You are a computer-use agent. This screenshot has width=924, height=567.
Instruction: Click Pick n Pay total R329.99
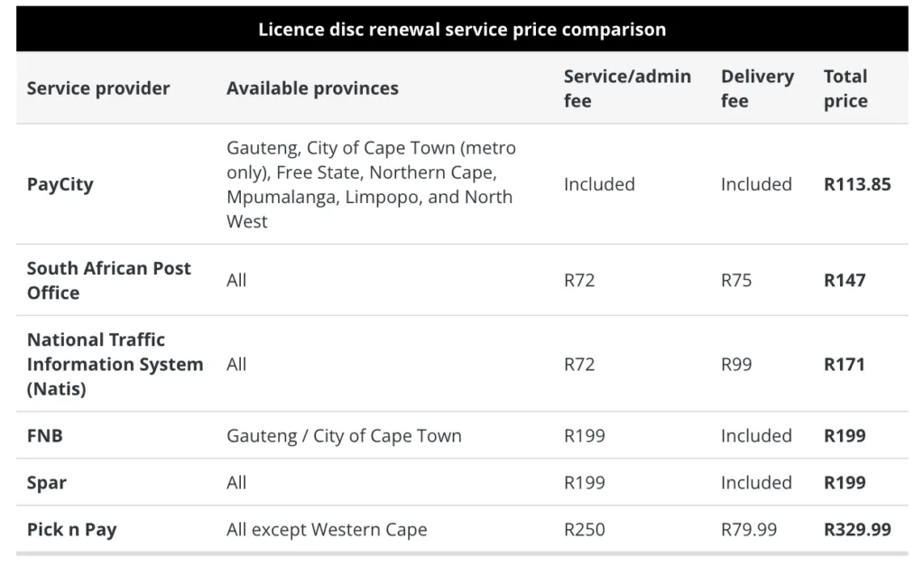857,529
